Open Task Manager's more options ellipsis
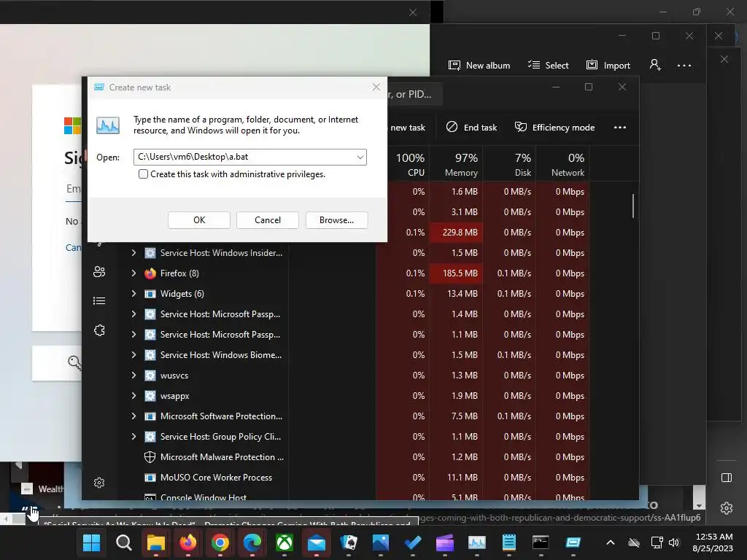The image size is (747, 560). 620,128
